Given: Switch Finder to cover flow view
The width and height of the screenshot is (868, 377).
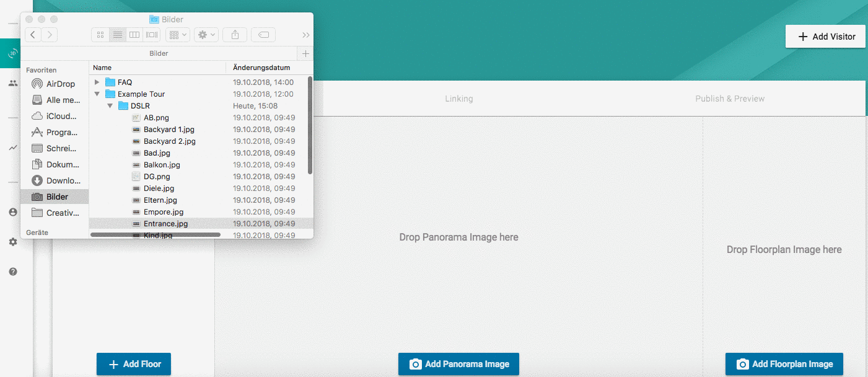Looking at the screenshot, I should click(x=152, y=35).
